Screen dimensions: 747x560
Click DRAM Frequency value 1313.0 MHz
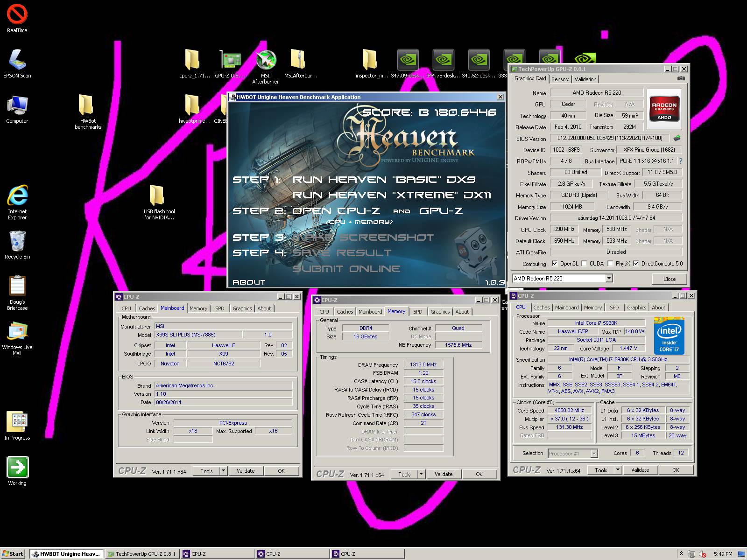coord(423,364)
